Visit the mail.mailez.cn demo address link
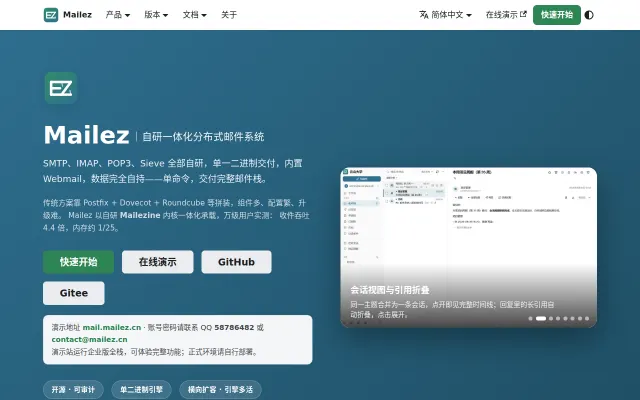The height and width of the screenshot is (400, 640). pos(112,327)
